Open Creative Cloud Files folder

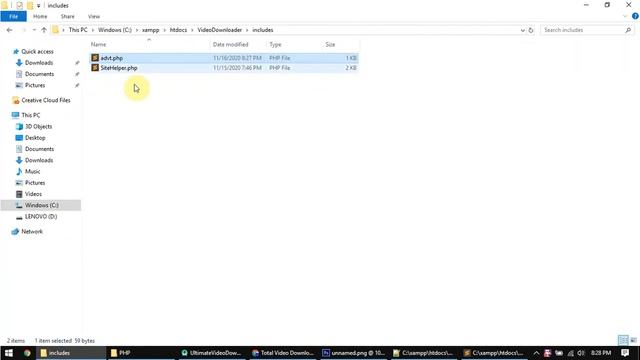46,100
